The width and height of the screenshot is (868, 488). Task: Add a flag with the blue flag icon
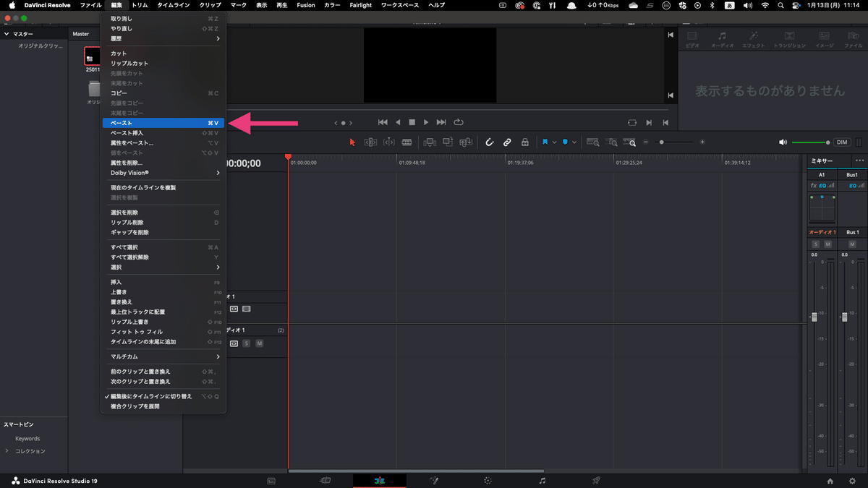(x=545, y=142)
